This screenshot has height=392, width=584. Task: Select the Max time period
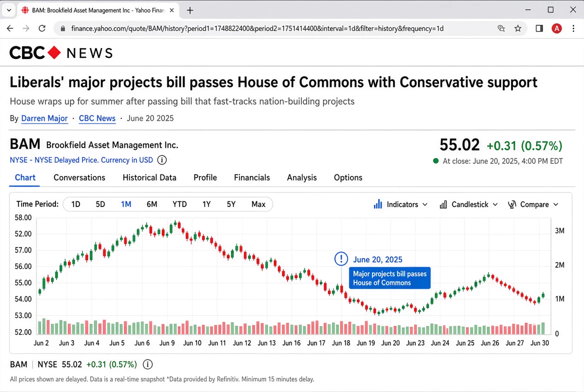258,204
